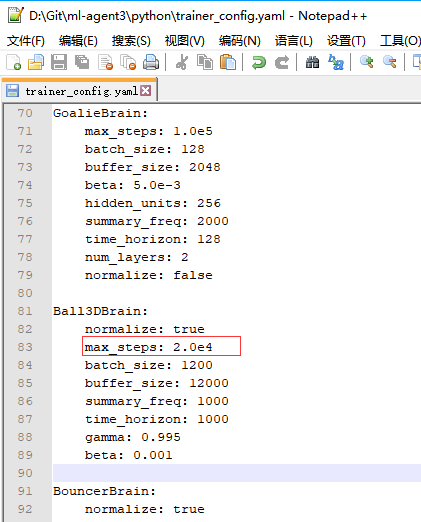The height and width of the screenshot is (522, 421).
Task: Close the trainer_config.yaml tab
Action: pyautogui.click(x=146, y=91)
